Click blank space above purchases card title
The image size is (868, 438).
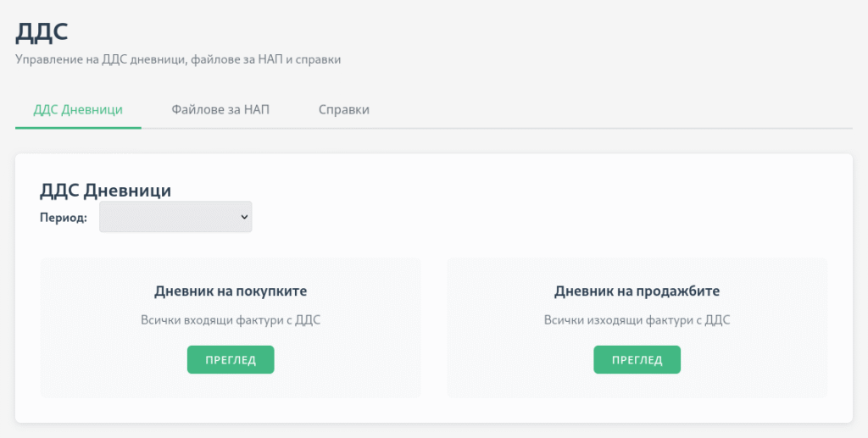click(231, 271)
